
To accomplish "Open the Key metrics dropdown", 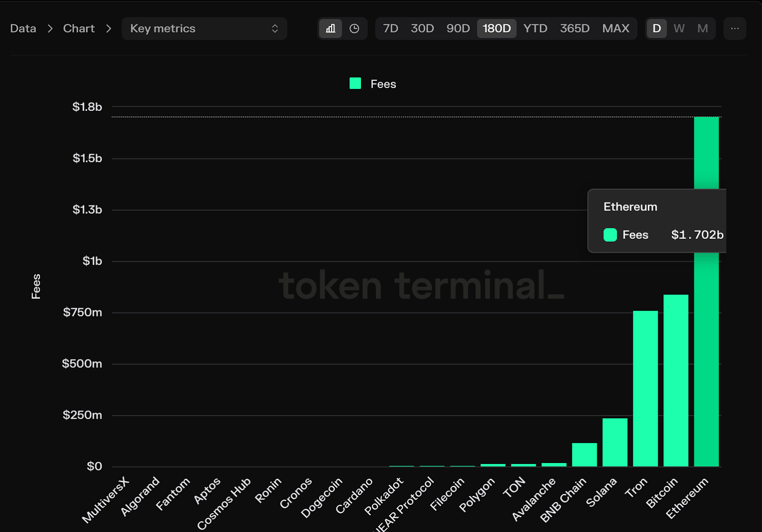I will 204,29.
